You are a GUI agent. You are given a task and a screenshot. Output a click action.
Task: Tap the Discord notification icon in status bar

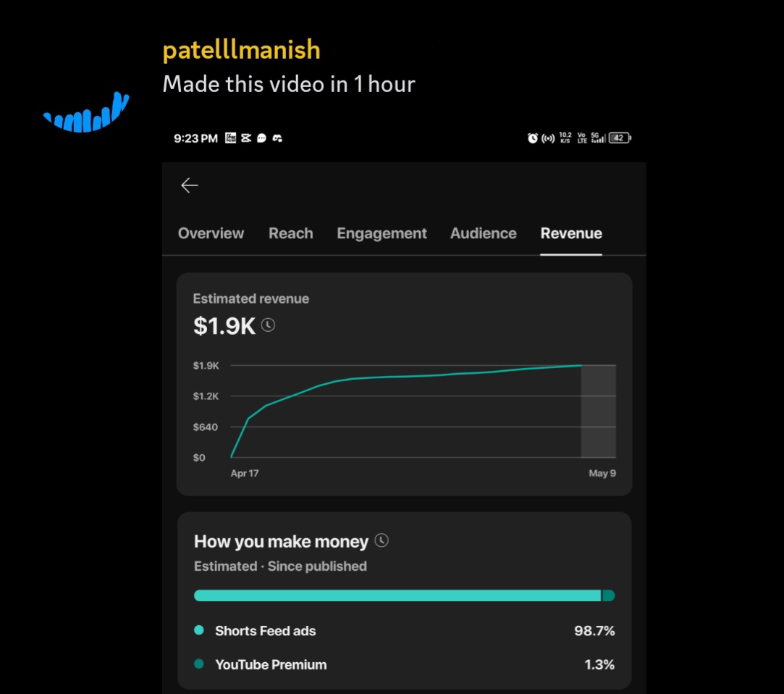[277, 138]
